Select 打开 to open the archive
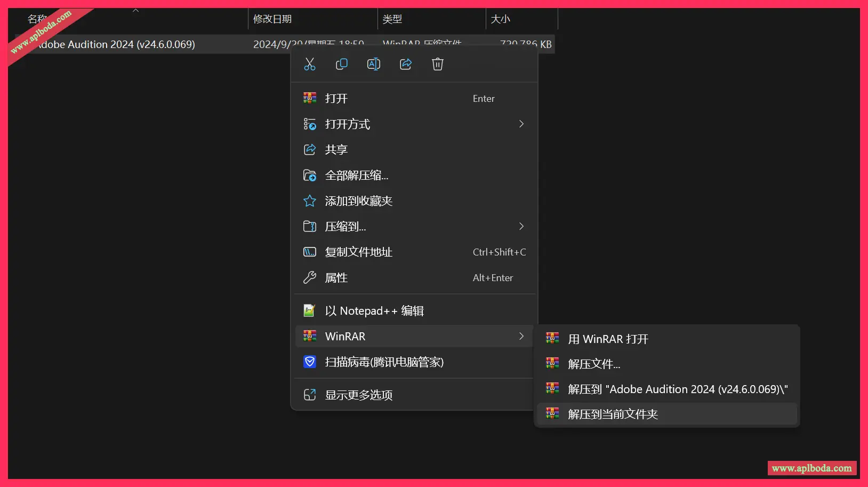Image resolution: width=868 pixels, height=487 pixels. click(336, 99)
